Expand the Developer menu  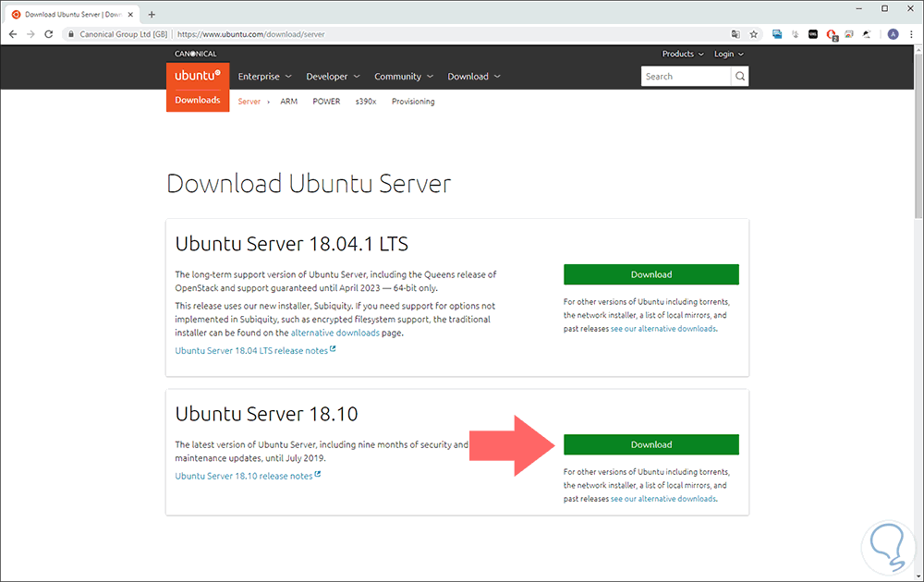click(x=333, y=77)
